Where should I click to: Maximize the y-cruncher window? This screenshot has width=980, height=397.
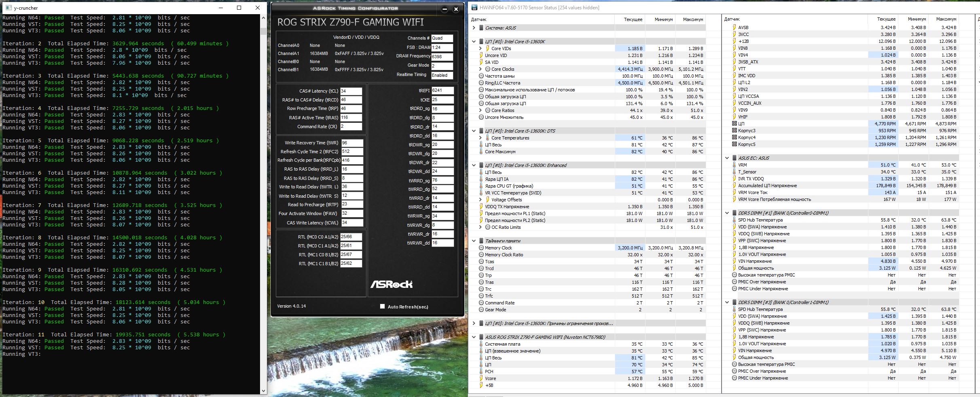(239, 8)
